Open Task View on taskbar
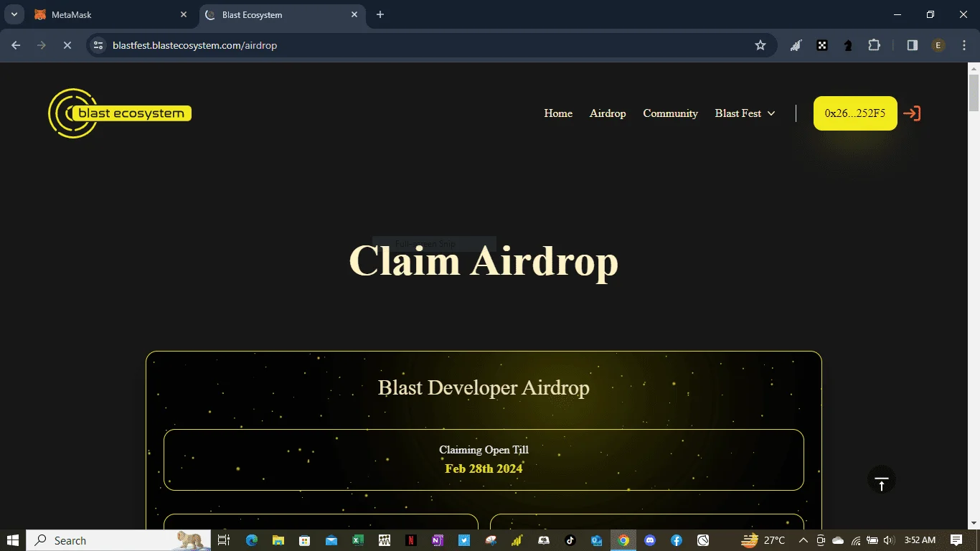 (x=224, y=540)
